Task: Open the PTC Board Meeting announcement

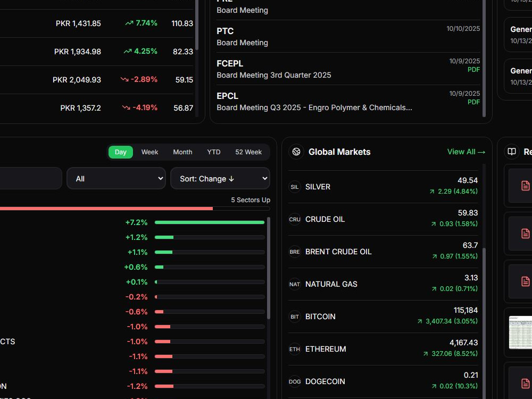Action: [x=348, y=36]
